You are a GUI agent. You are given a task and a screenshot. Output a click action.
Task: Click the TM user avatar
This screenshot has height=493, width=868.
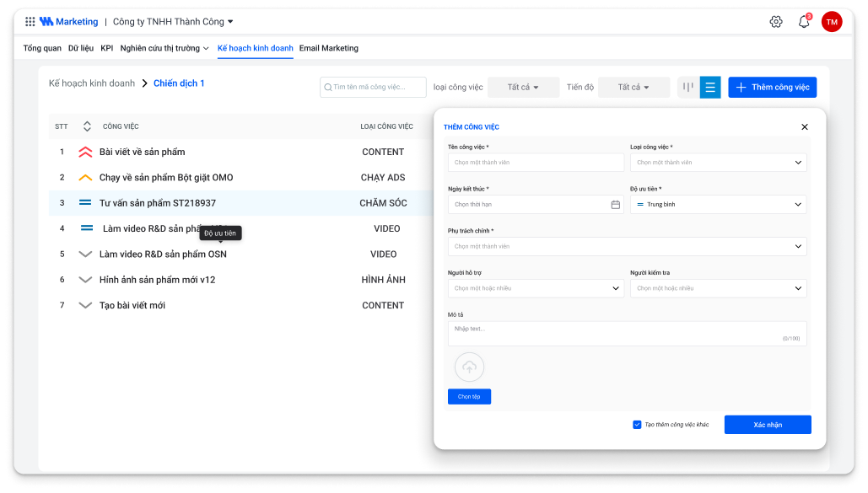point(832,22)
